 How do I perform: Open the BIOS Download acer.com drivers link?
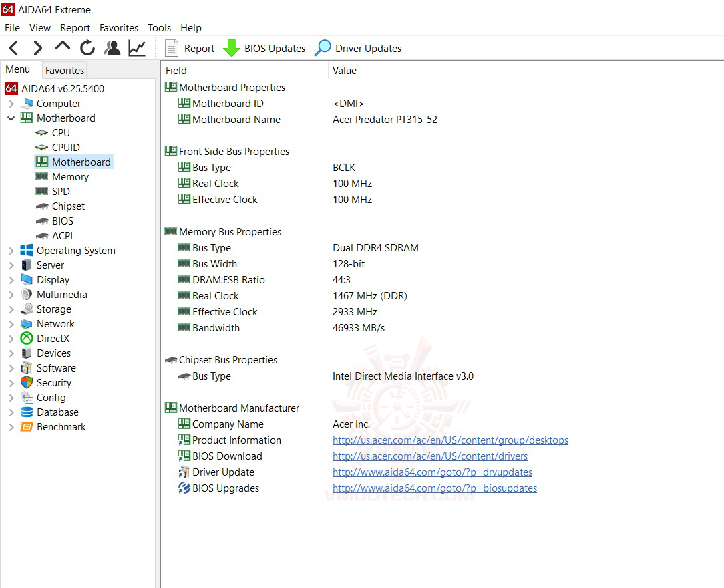430,456
